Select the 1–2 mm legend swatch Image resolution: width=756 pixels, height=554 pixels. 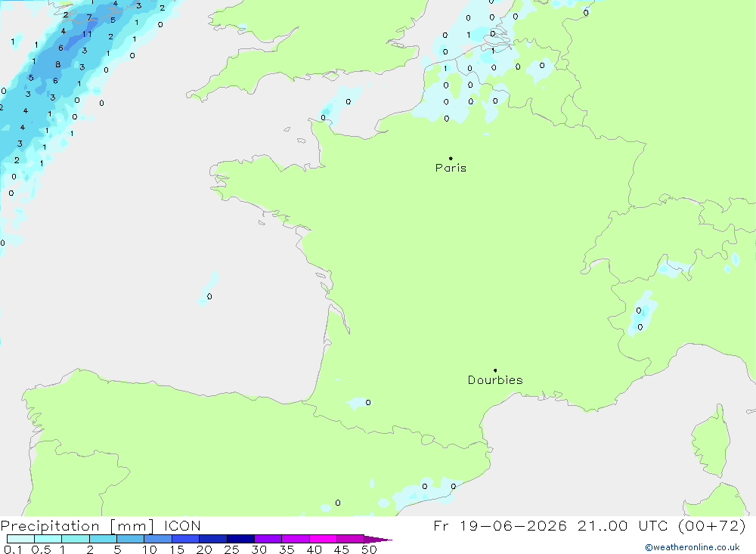[x=76, y=539]
